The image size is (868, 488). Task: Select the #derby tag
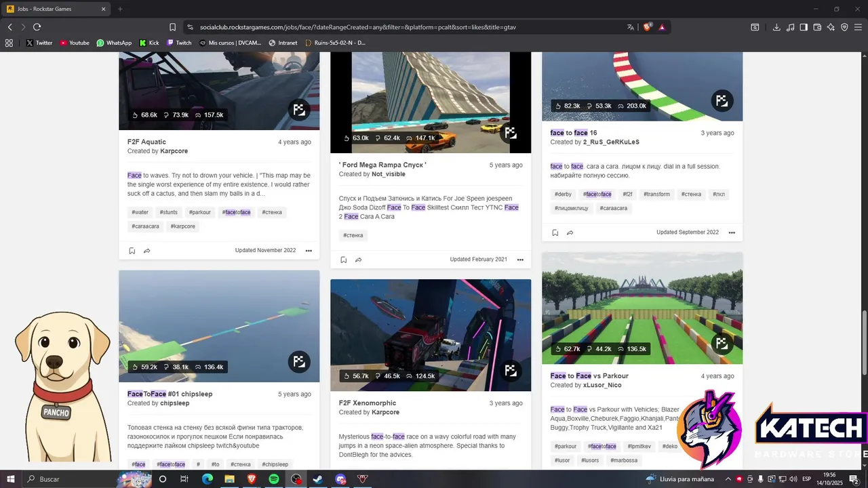(x=563, y=195)
